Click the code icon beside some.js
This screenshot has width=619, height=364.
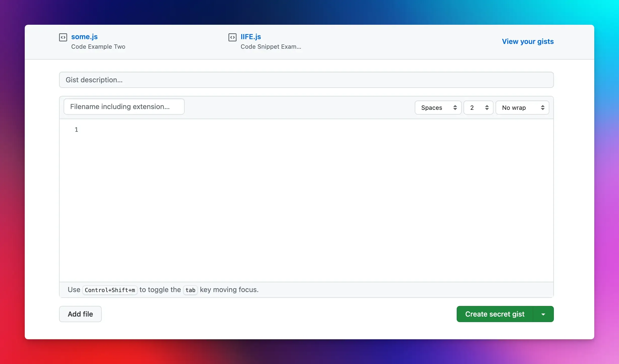[x=63, y=37]
